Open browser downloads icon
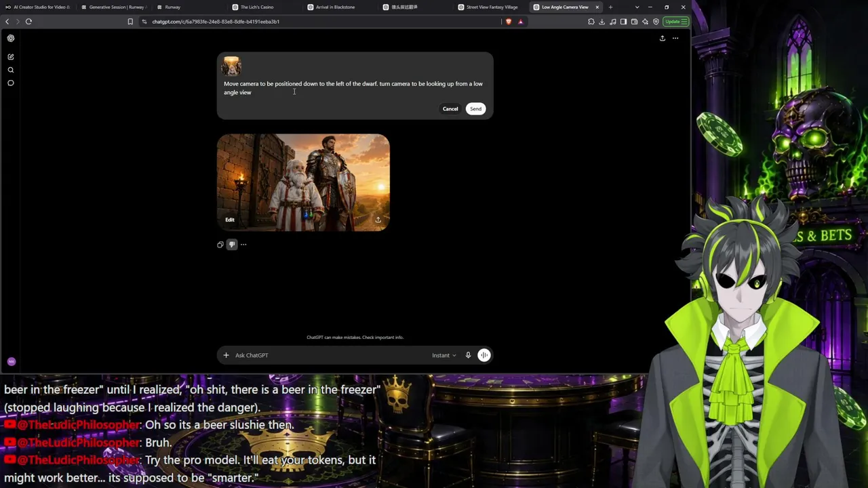Image resolution: width=868 pixels, height=488 pixels. [601, 22]
